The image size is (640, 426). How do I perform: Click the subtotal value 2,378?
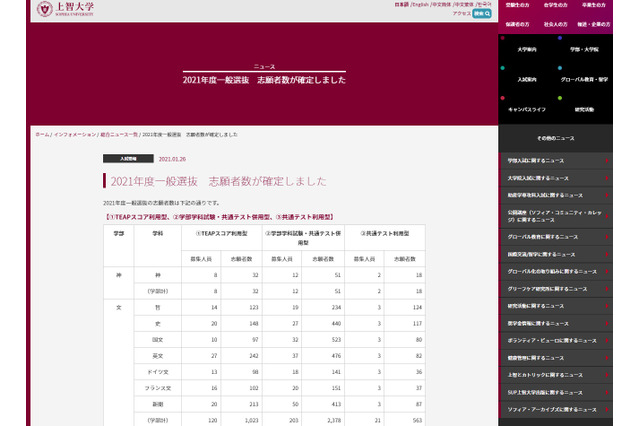[333, 420]
